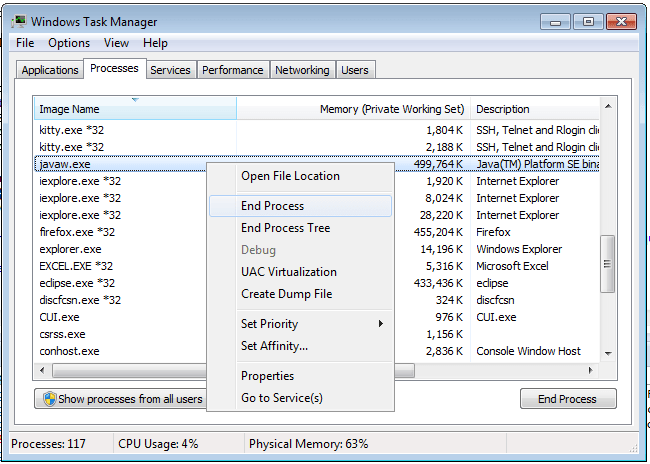Open the Options menu
Viewport: 650px width, 464px height.
click(69, 43)
